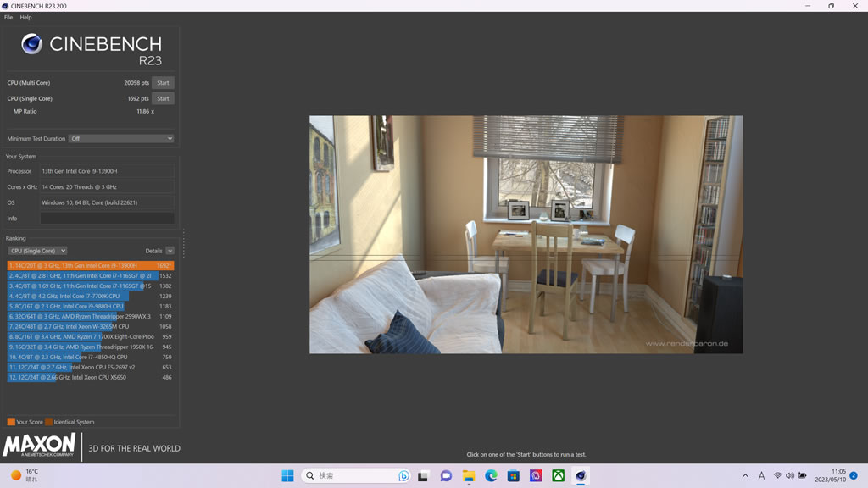Select the i9-13900H ranking entry

click(x=90, y=265)
